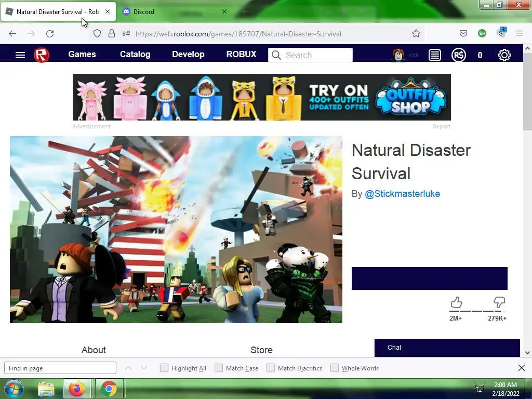
Task: Enable Match Case checkbox
Action: [219, 368]
